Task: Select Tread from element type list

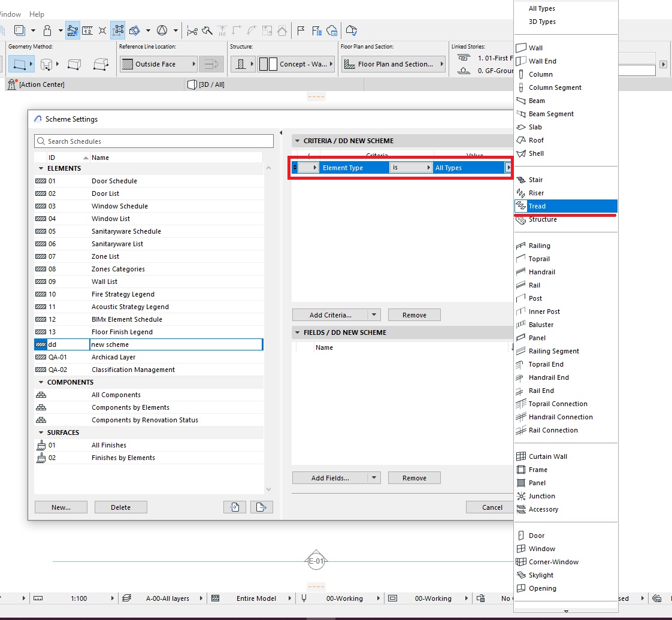Action: pyautogui.click(x=566, y=206)
